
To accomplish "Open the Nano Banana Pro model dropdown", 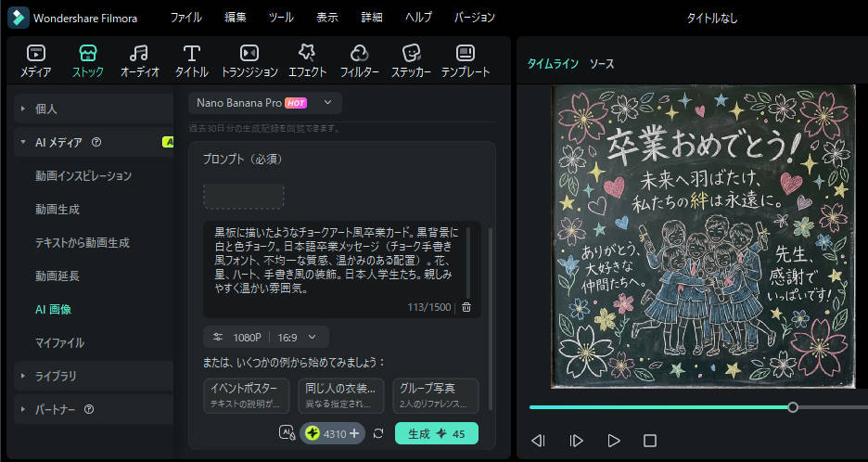I will (265, 103).
